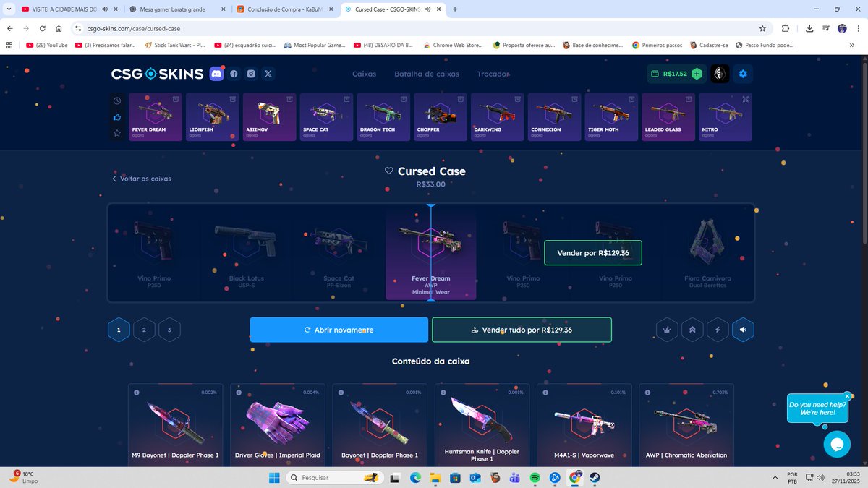Click Vender tudo por R$129.36
The image size is (868, 488).
(522, 329)
